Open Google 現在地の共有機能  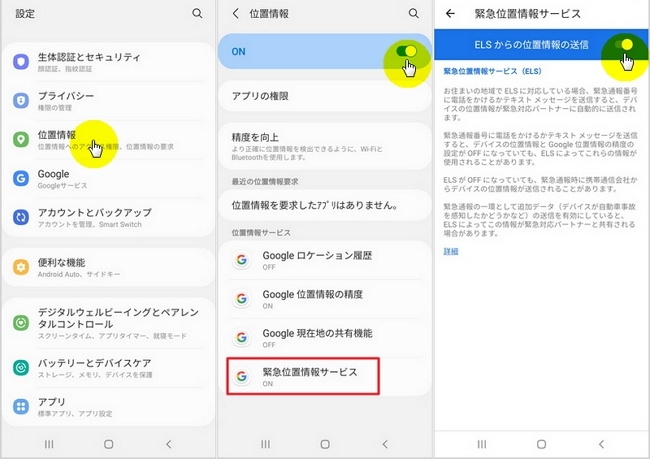tap(325, 338)
